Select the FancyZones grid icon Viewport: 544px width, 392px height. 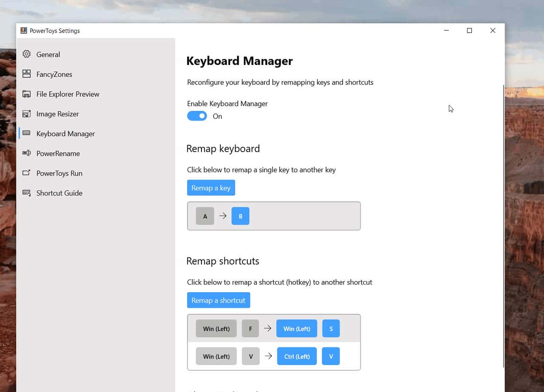26,74
